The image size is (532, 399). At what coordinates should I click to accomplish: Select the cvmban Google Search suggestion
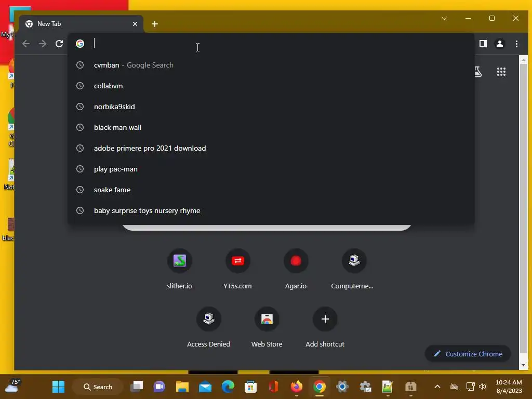coord(271,65)
